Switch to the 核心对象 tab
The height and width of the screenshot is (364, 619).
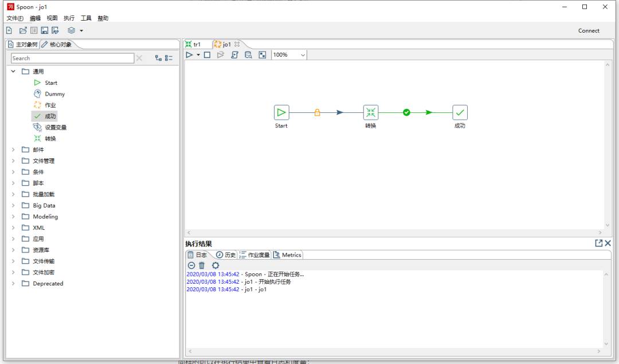tap(57, 44)
